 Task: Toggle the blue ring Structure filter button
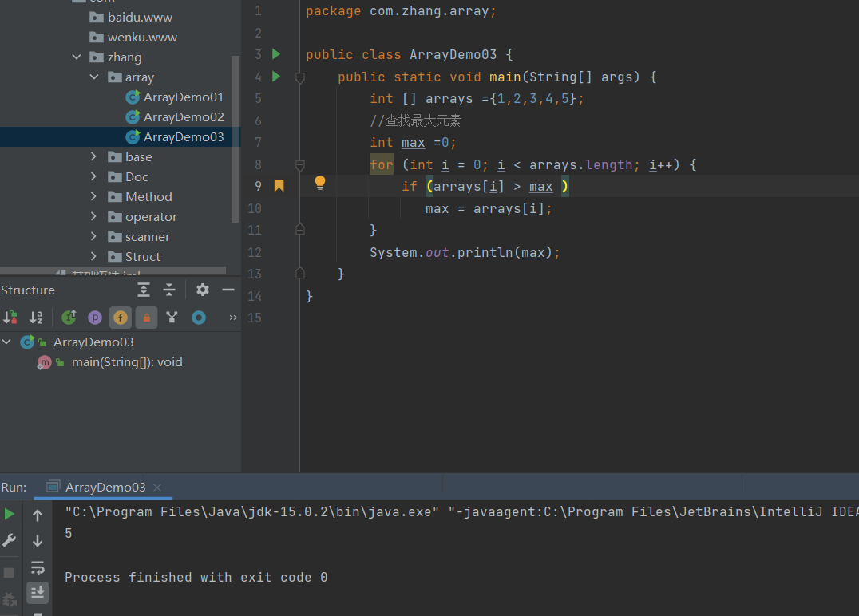198,317
